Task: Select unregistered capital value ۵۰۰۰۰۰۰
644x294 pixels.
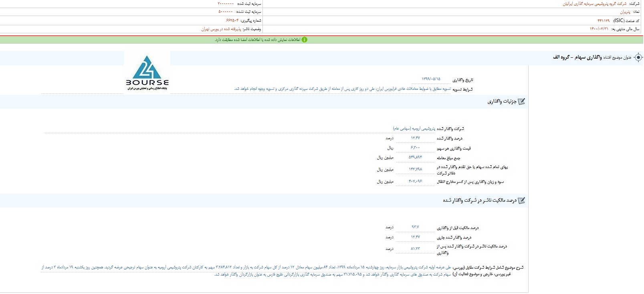Action: pos(226,12)
